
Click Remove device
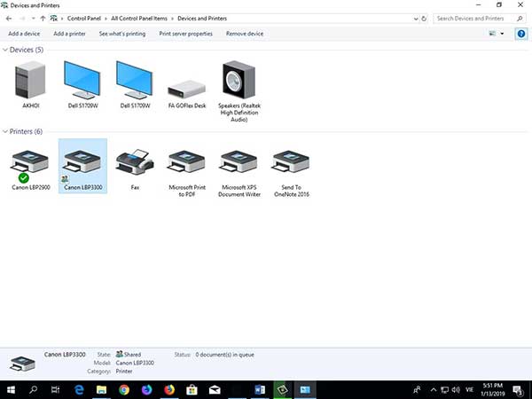245,34
